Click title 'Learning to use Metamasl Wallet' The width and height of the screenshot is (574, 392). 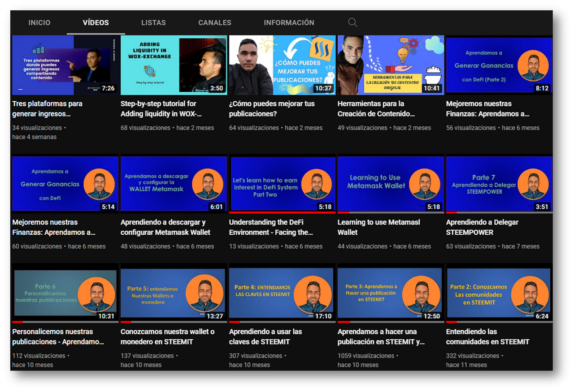[x=379, y=227]
